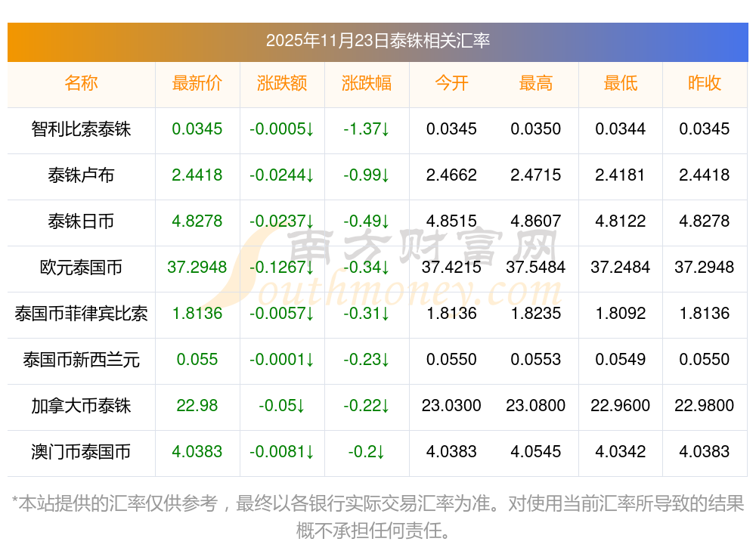Screen dimensions: 756x554
Task: Click change amount -0.0005↓
Action: 281,129
